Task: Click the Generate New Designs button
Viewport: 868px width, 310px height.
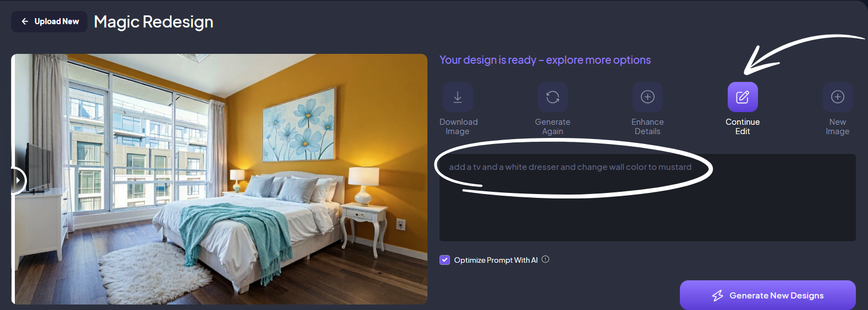Action: coord(767,295)
